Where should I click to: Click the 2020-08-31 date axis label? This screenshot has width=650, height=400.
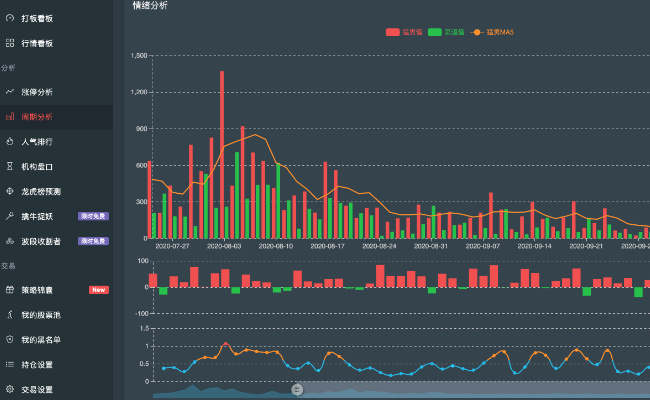click(x=431, y=246)
